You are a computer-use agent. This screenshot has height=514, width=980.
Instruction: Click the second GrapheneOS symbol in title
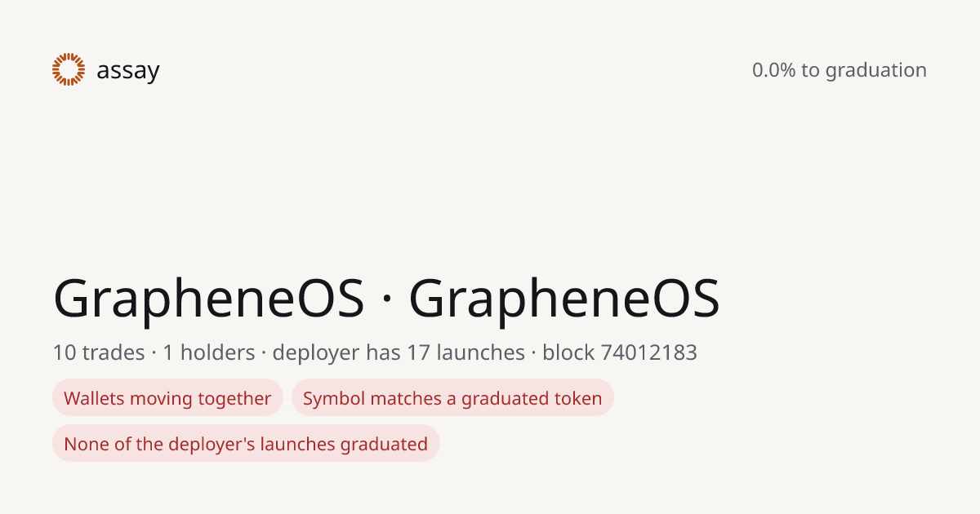pos(564,299)
